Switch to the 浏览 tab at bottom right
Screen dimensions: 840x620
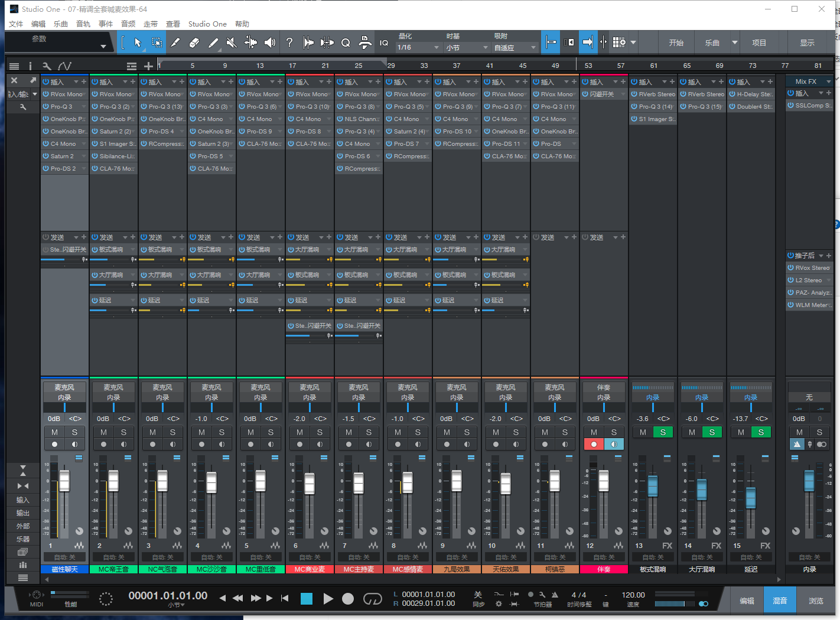pyautogui.click(x=816, y=600)
